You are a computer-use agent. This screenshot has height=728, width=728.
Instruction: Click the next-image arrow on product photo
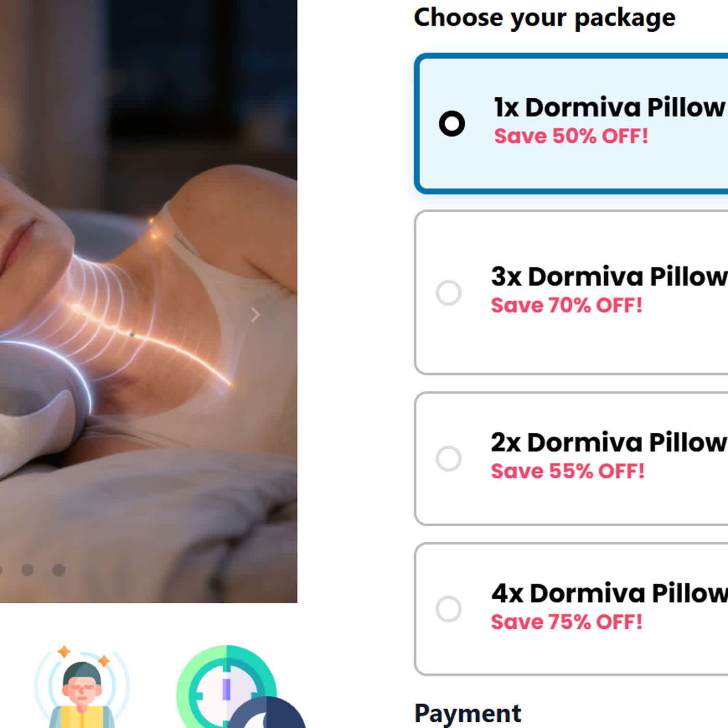pyautogui.click(x=255, y=315)
